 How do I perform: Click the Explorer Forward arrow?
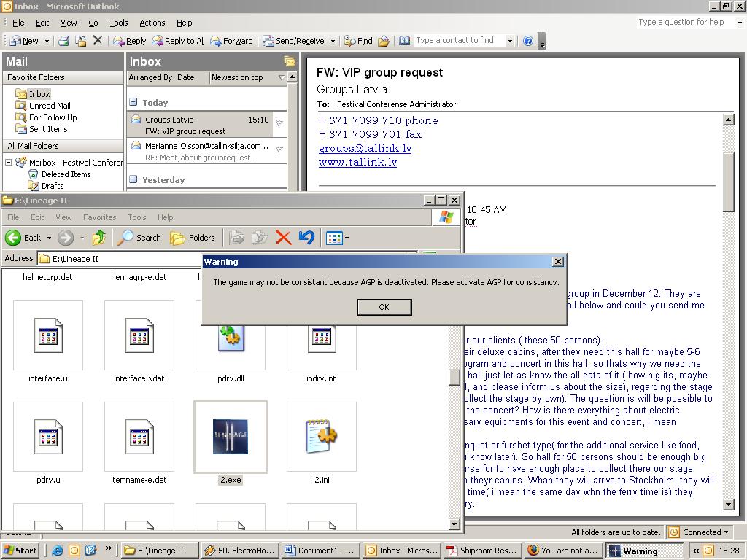click(66, 237)
